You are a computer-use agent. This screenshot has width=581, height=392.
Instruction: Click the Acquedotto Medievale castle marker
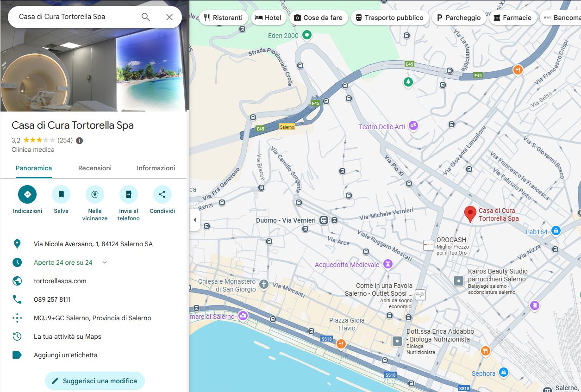click(388, 265)
